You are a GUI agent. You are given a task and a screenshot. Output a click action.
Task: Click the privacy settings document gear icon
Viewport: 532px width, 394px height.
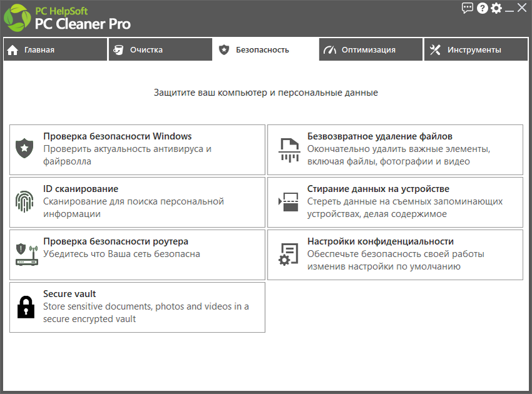[x=288, y=254]
